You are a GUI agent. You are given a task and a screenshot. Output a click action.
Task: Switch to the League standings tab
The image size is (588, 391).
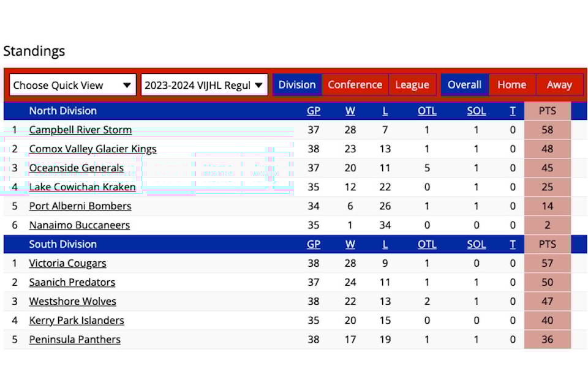coord(412,85)
